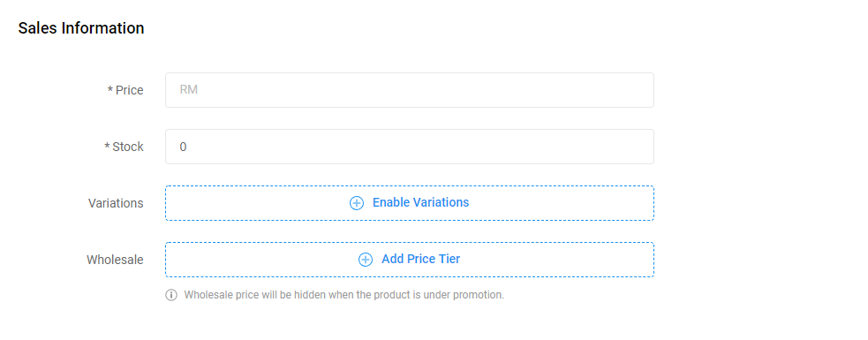Focus the Stock input field
The image size is (868, 340).
click(x=410, y=147)
